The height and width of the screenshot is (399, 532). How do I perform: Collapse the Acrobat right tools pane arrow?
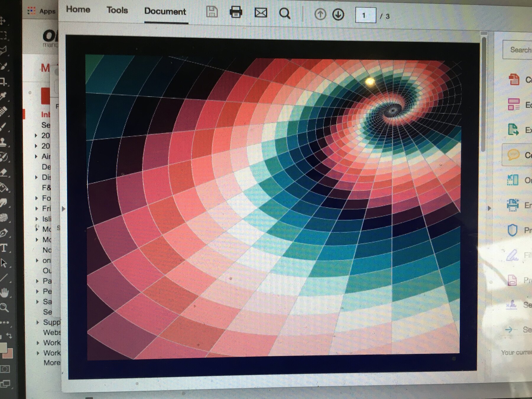coord(489,208)
